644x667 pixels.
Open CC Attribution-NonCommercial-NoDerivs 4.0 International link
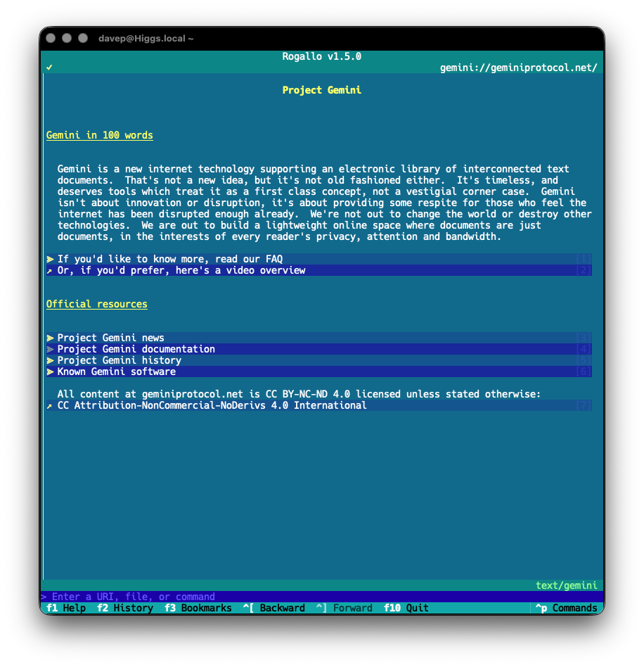pos(318,405)
